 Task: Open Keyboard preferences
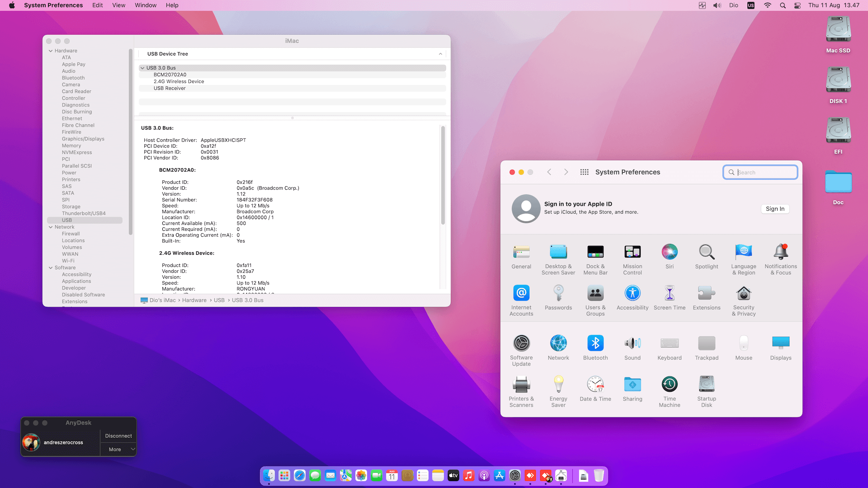670,348
